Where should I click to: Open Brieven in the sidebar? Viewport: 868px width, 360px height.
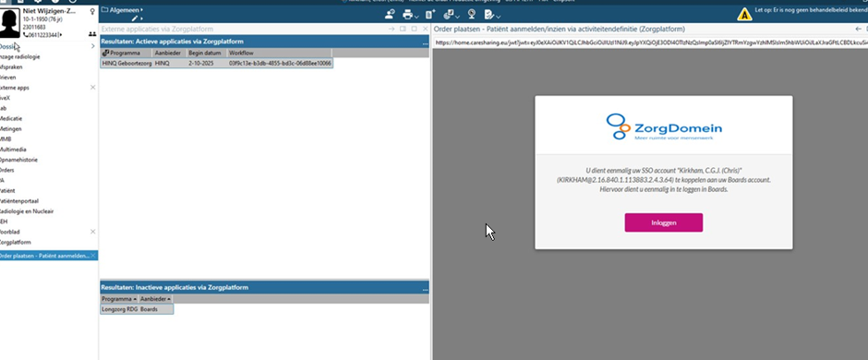coord(8,78)
